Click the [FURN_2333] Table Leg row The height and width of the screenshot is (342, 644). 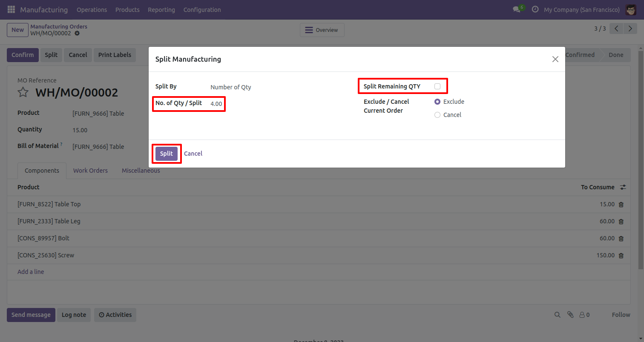[x=319, y=222]
